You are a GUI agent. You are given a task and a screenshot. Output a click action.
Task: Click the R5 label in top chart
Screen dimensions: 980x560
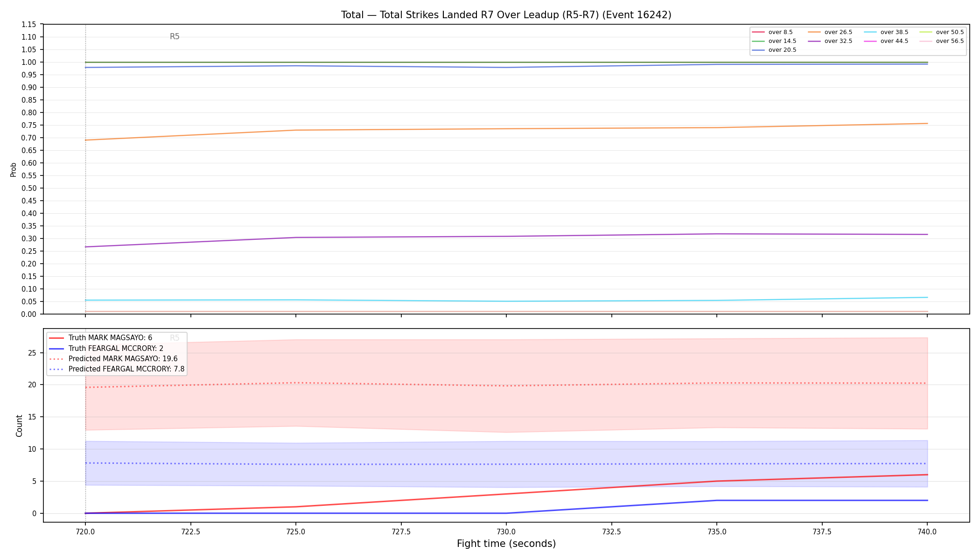click(175, 36)
